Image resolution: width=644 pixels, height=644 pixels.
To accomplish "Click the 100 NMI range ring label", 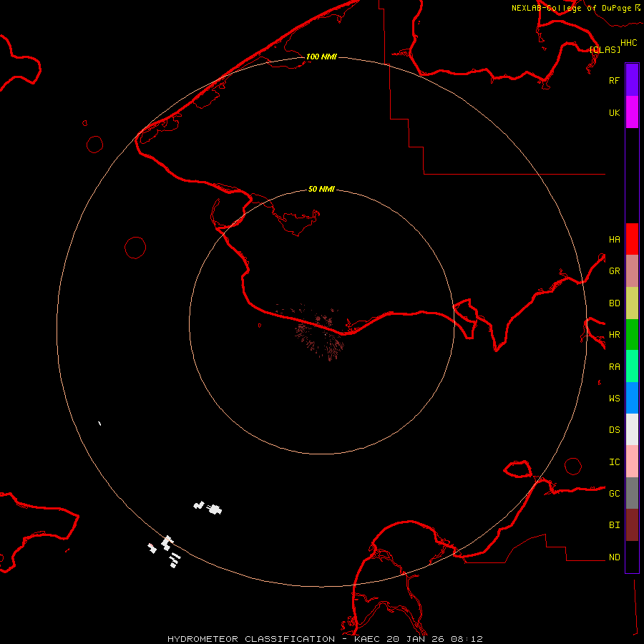I will coord(321,57).
